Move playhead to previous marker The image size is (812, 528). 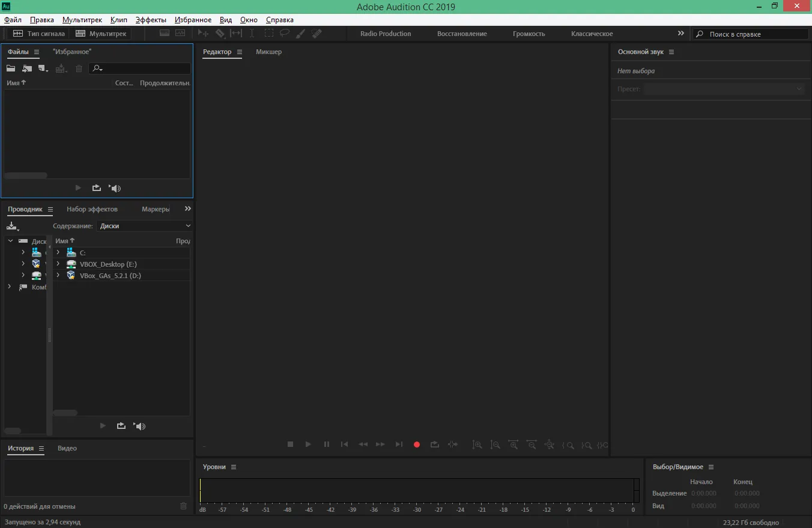pyautogui.click(x=344, y=445)
